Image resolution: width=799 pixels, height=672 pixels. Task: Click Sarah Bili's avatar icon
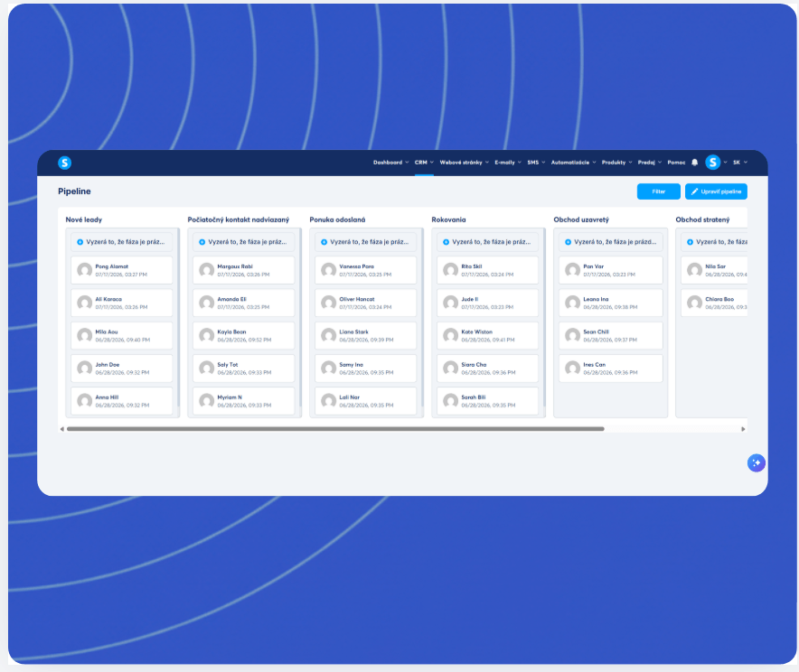(450, 401)
